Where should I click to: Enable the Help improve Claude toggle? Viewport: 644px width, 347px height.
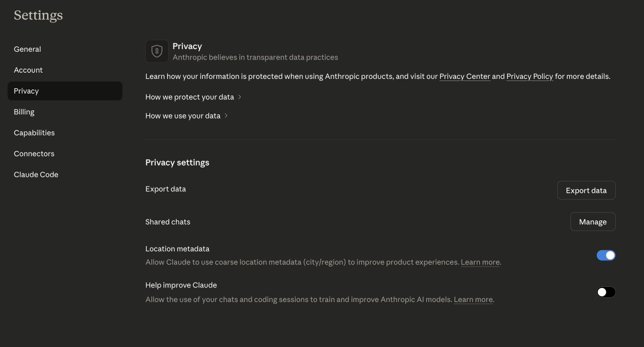coord(606,292)
